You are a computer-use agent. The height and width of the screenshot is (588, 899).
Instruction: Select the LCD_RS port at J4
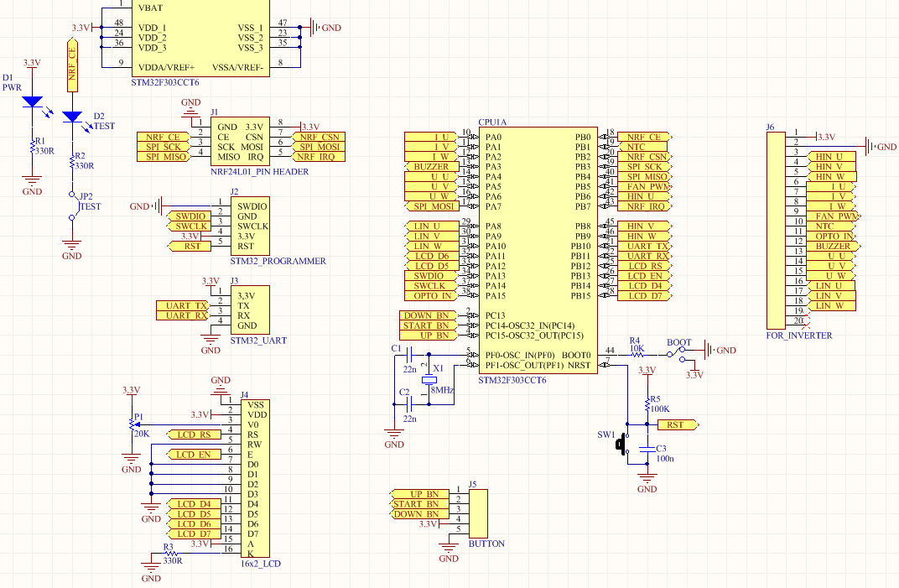click(x=194, y=434)
